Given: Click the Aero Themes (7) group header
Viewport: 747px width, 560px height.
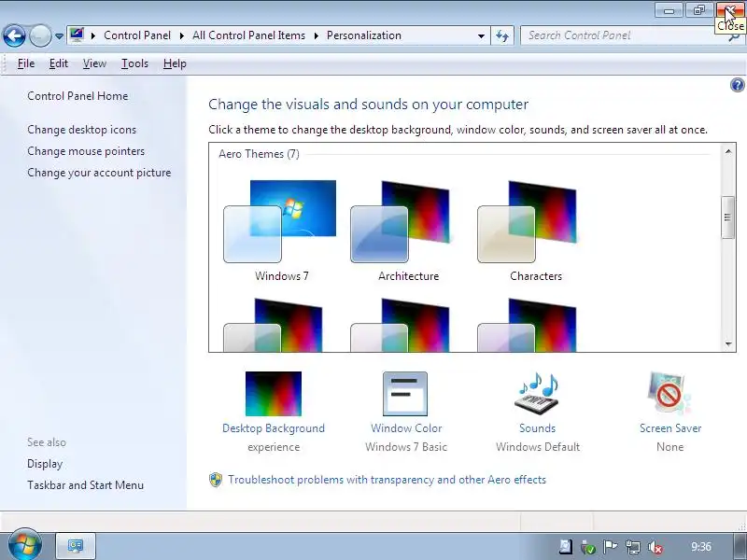Looking at the screenshot, I should (x=259, y=154).
